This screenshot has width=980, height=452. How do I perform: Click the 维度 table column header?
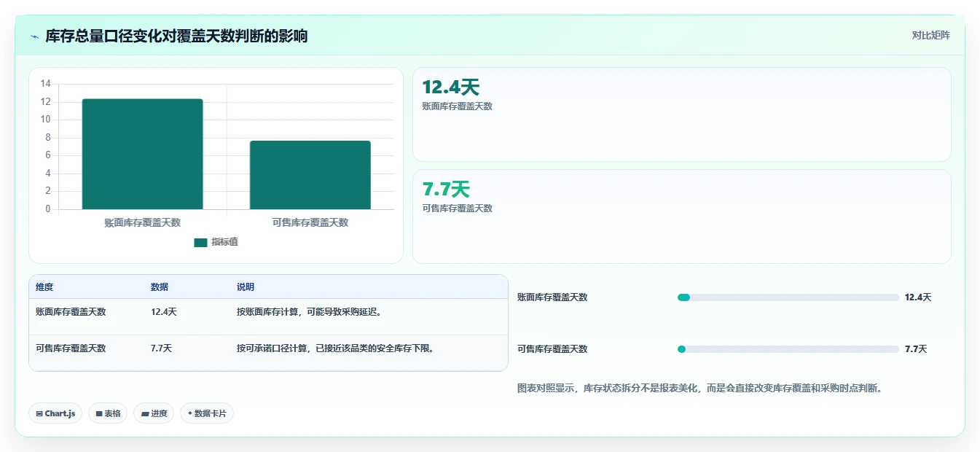44,287
